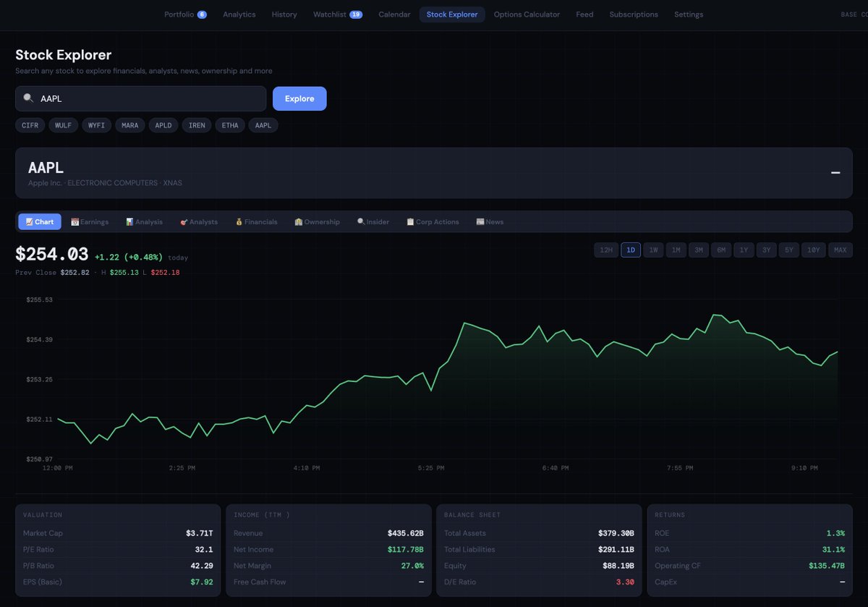Image resolution: width=868 pixels, height=607 pixels.
Task: Go to History page
Action: (x=284, y=14)
